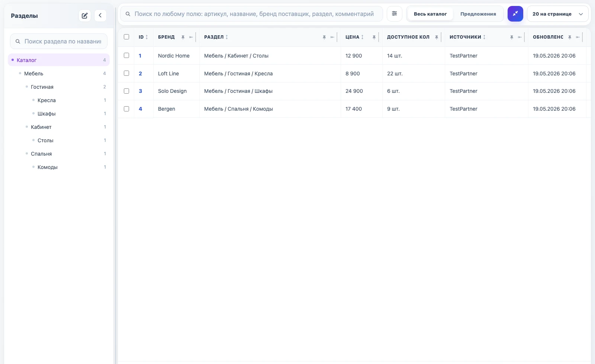Focus the main catalog search field
595x364 pixels.
(251, 14)
